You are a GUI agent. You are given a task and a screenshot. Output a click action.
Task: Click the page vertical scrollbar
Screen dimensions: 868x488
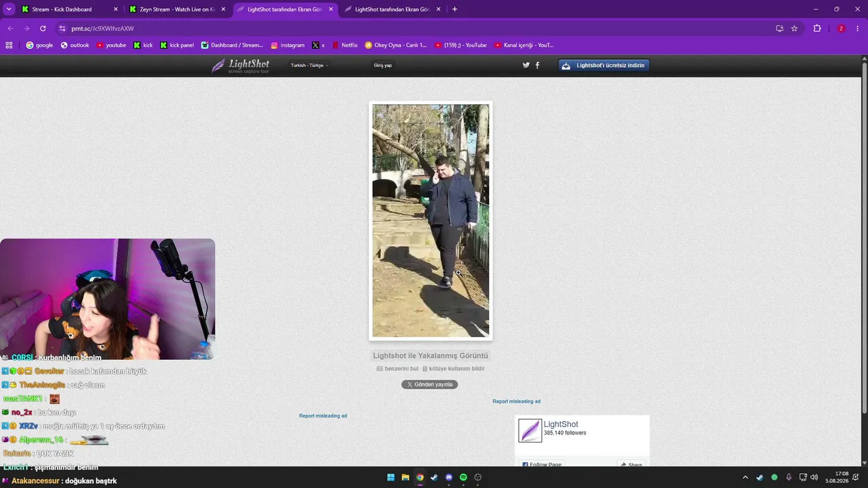coord(865,237)
